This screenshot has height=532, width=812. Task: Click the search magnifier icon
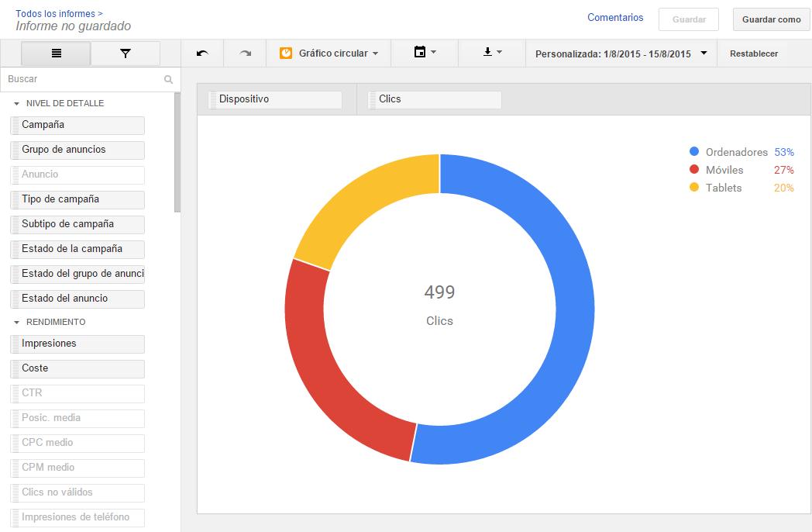click(168, 79)
